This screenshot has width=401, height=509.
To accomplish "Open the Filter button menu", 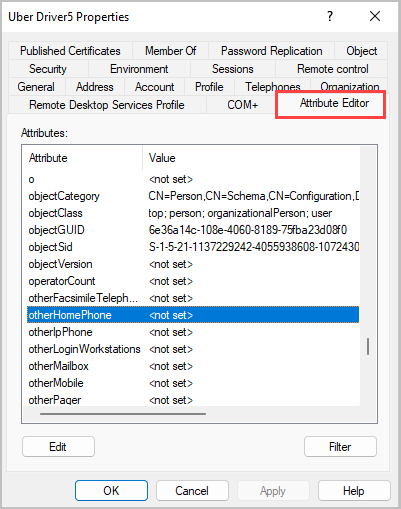I will point(340,447).
